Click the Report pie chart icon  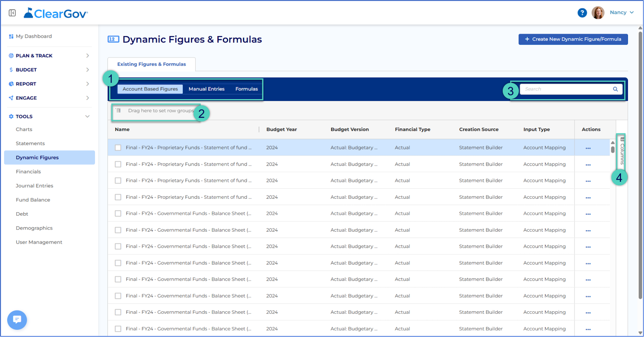click(11, 84)
